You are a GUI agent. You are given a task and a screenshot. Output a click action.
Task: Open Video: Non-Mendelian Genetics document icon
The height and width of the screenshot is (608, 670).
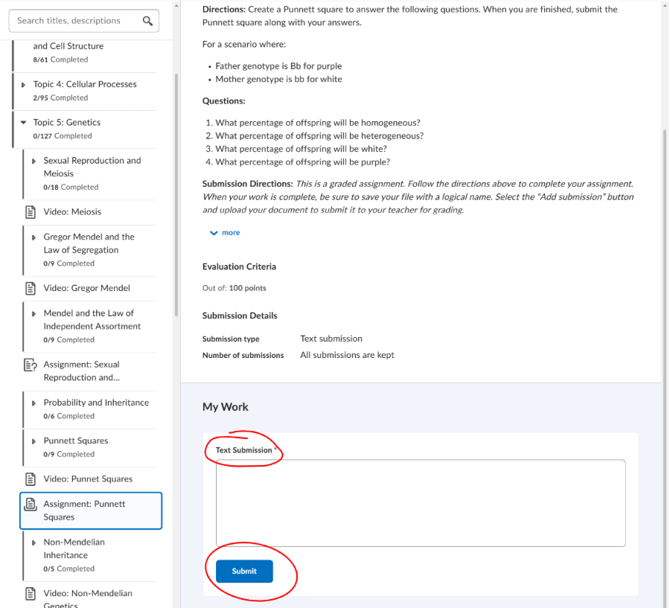click(x=30, y=593)
